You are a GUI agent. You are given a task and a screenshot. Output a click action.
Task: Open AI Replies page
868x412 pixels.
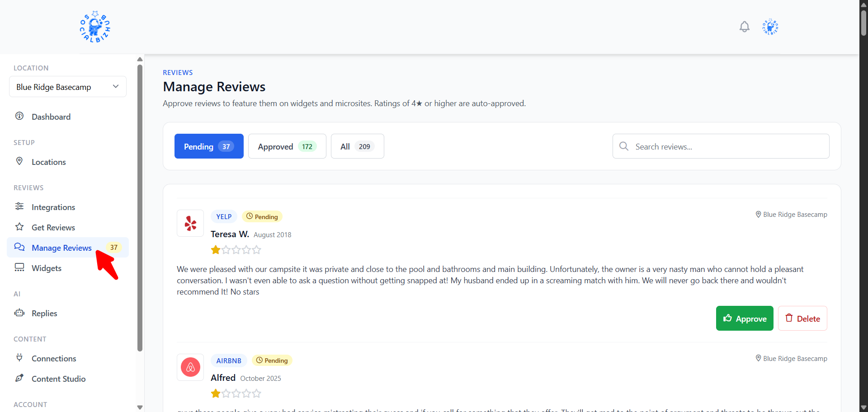(x=68, y=313)
